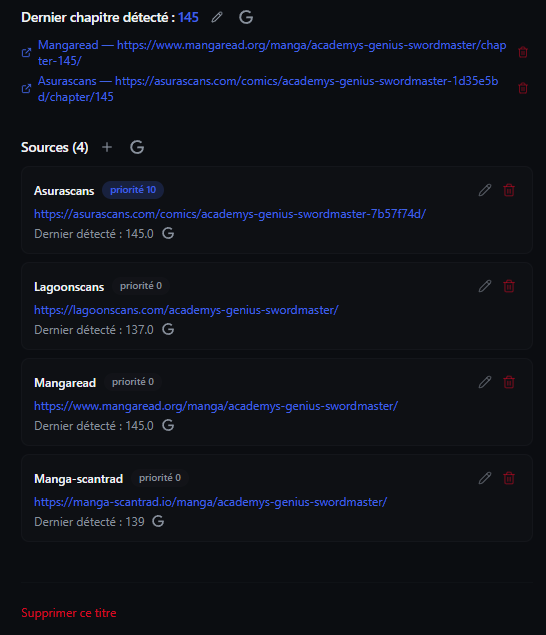Click the Manga-scantrad source name

point(79,479)
